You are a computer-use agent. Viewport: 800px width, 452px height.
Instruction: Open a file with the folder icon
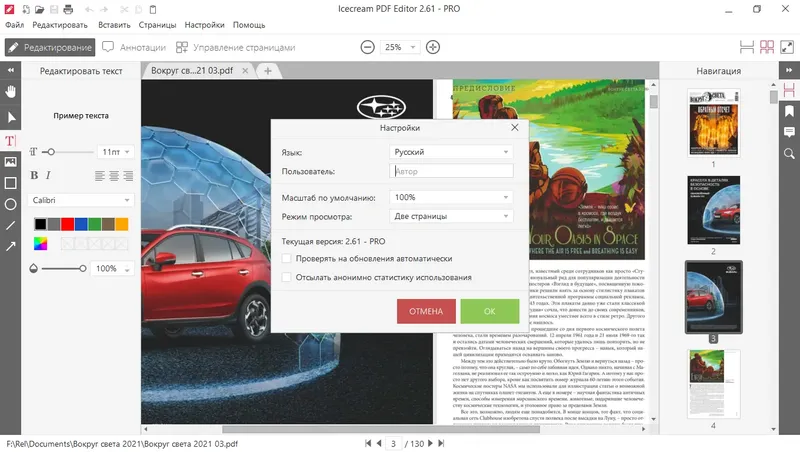pos(39,9)
